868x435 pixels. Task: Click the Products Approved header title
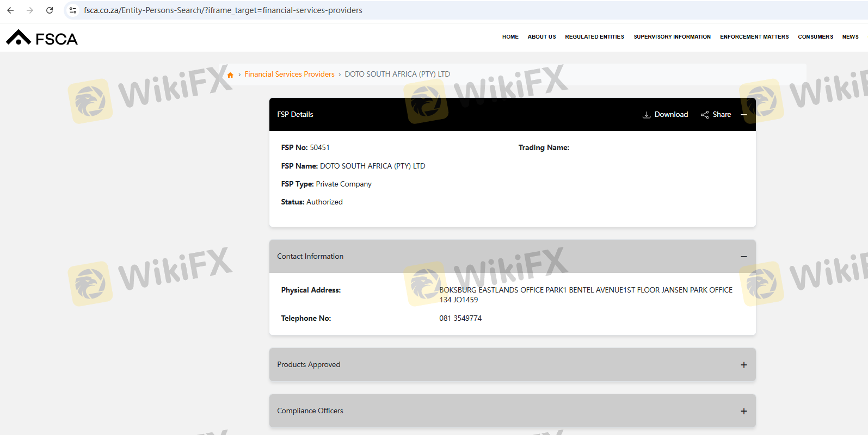point(309,364)
